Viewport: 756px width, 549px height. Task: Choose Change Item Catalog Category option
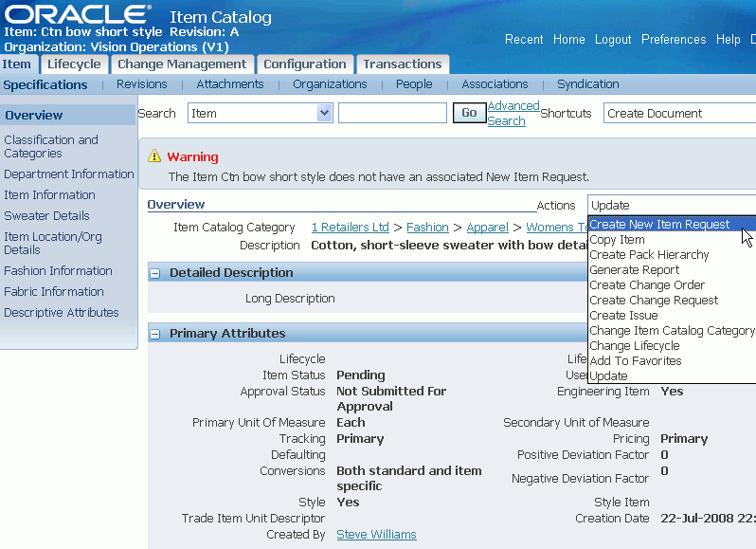[x=672, y=331]
